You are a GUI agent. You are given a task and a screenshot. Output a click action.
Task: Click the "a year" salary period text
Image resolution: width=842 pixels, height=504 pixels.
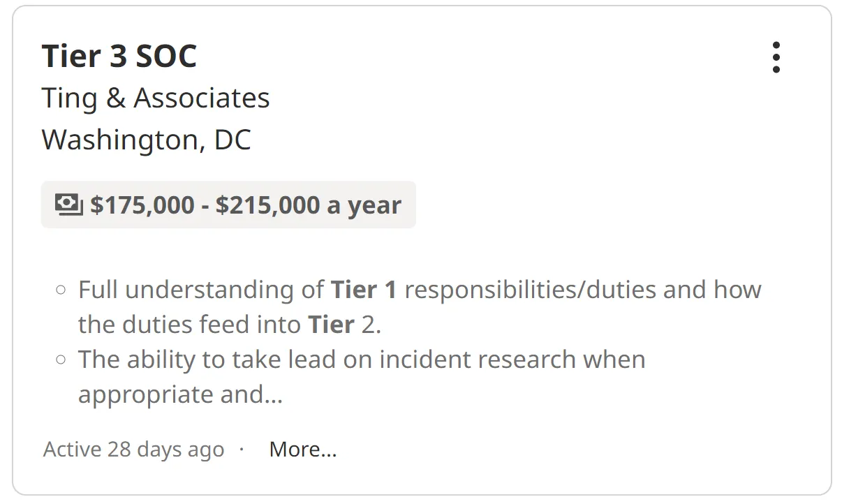coord(364,205)
